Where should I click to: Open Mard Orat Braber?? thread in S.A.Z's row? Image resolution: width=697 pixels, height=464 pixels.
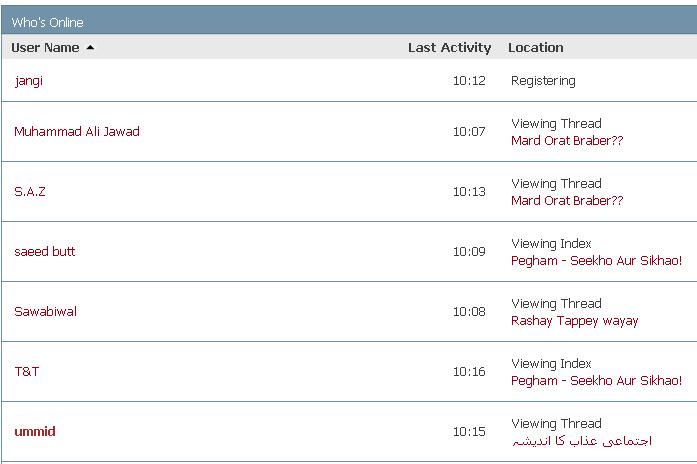(567, 201)
